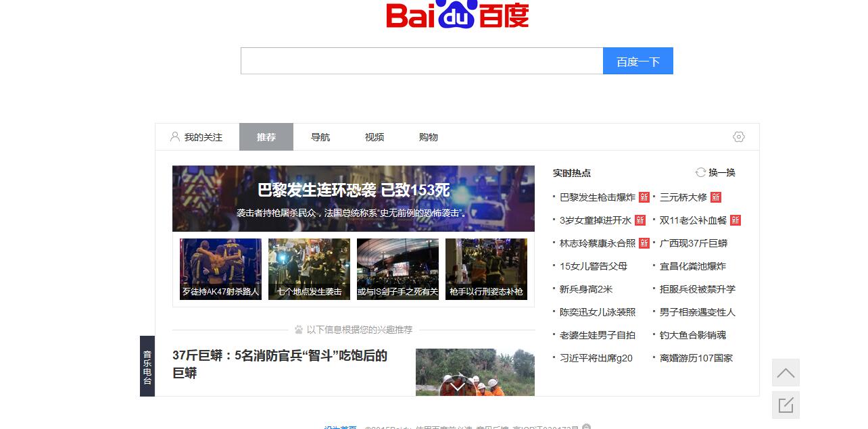Open the 七个地点发生袭击 thumbnail
This screenshot has height=429, width=868.
pyautogui.click(x=309, y=269)
